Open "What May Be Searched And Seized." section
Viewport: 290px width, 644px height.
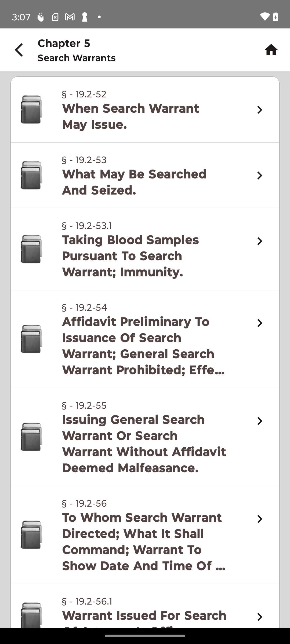[134, 182]
